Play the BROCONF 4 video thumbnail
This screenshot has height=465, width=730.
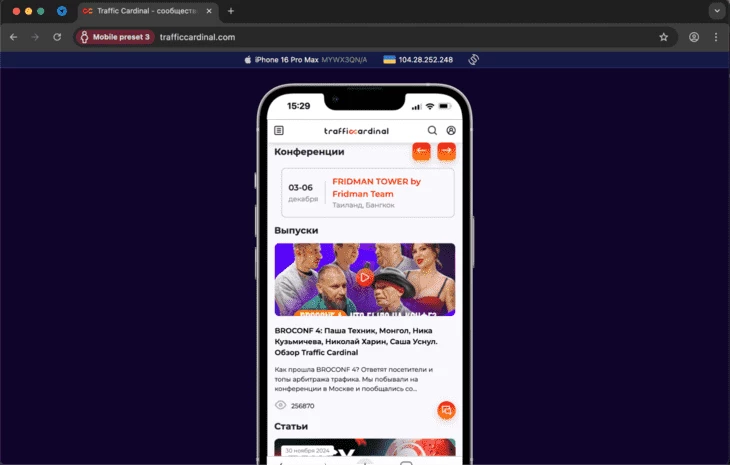click(365, 278)
